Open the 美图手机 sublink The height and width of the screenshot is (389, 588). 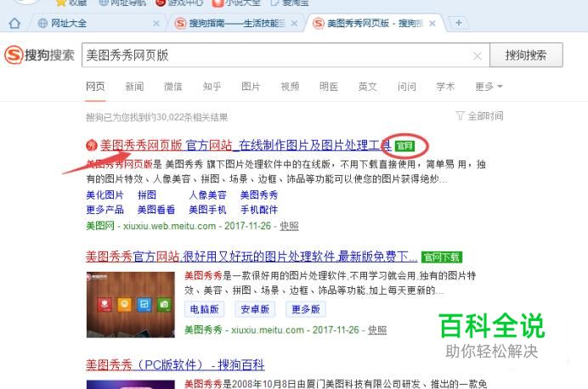207,210
